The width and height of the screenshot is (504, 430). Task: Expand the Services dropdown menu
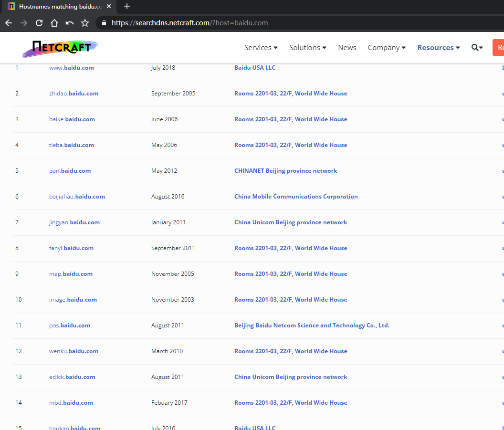pos(261,48)
